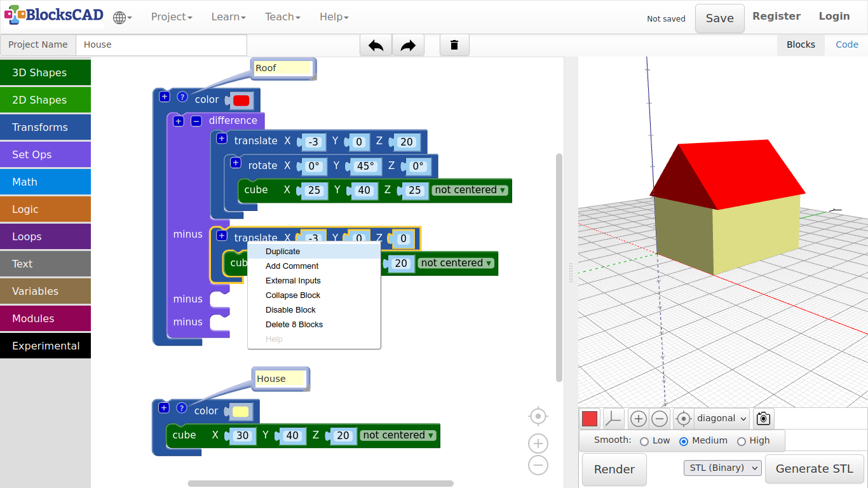Zoom in the 3D render view
This screenshot has width=868, height=488.
point(639,419)
